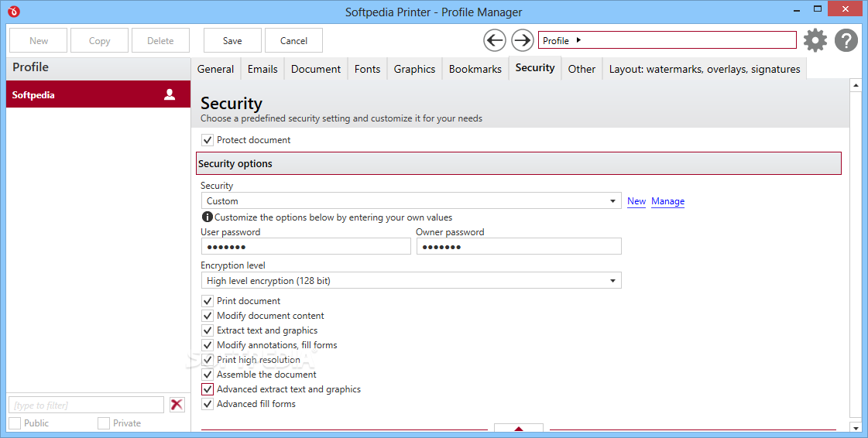The width and height of the screenshot is (868, 438).
Task: Click the user icon on Softpedia profile
Action: (x=170, y=94)
